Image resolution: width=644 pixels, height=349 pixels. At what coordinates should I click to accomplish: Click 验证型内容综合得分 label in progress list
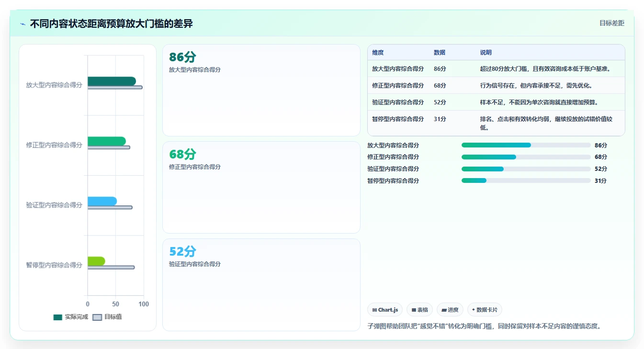click(x=393, y=169)
